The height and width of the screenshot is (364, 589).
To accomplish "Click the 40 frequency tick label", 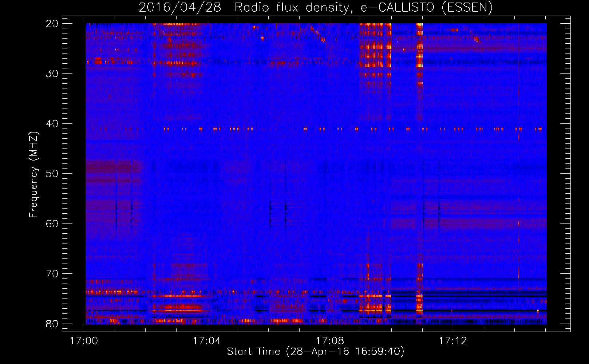I will point(52,124).
